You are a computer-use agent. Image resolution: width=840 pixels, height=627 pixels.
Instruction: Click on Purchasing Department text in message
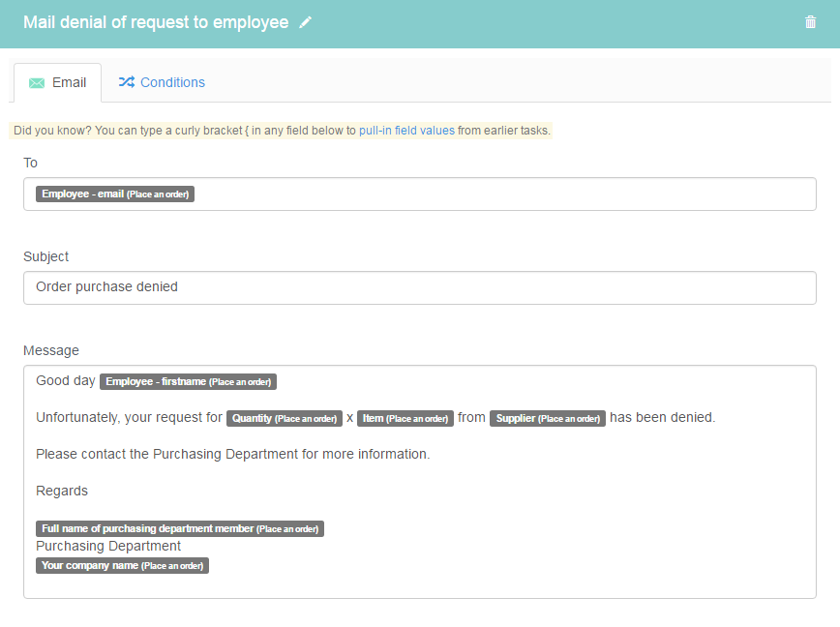[x=108, y=546]
